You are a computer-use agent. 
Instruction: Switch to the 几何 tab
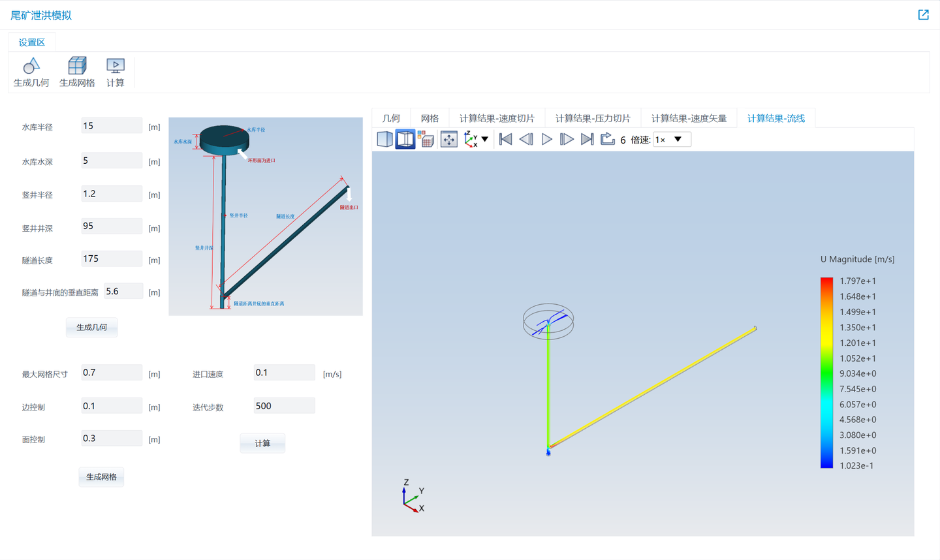click(x=391, y=118)
